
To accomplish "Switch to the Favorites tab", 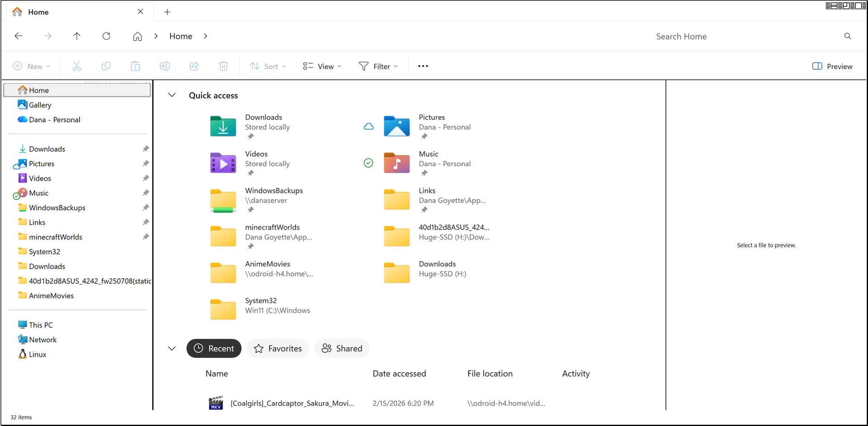I will point(278,348).
